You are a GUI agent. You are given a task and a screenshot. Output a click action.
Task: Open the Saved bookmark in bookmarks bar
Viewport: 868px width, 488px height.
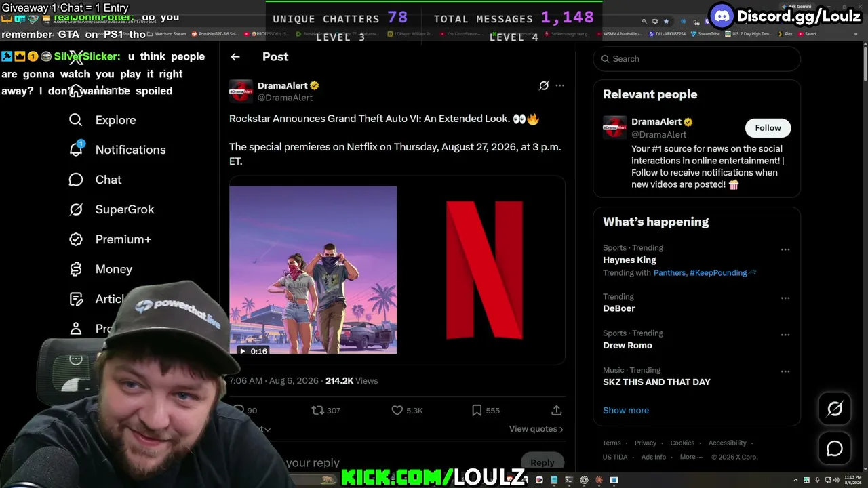coord(806,33)
